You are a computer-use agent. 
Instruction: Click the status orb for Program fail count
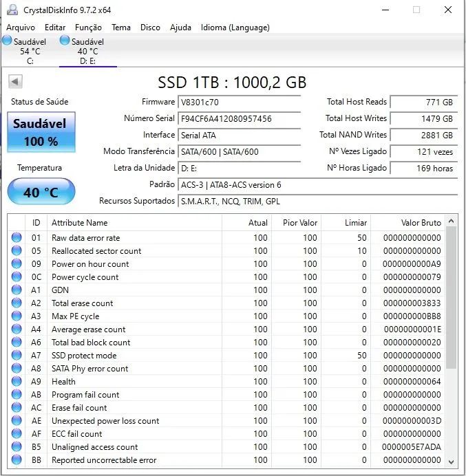17,394
